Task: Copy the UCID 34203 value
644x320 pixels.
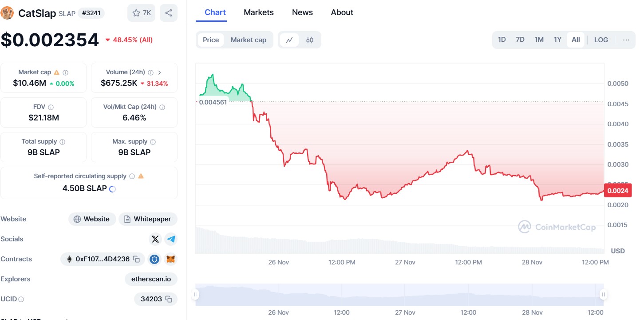Action: (x=169, y=299)
